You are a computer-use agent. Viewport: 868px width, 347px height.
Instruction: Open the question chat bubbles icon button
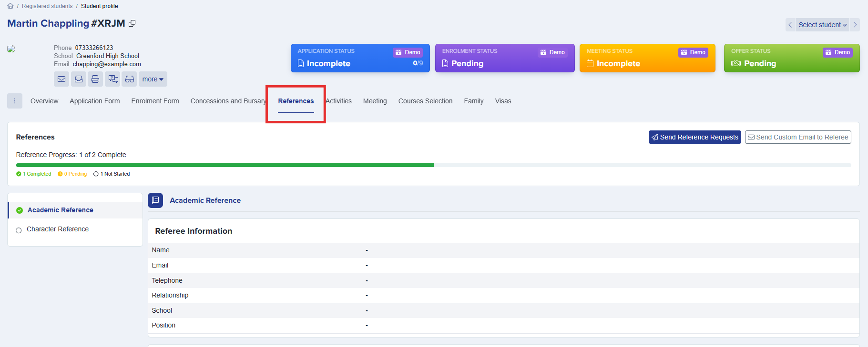113,79
